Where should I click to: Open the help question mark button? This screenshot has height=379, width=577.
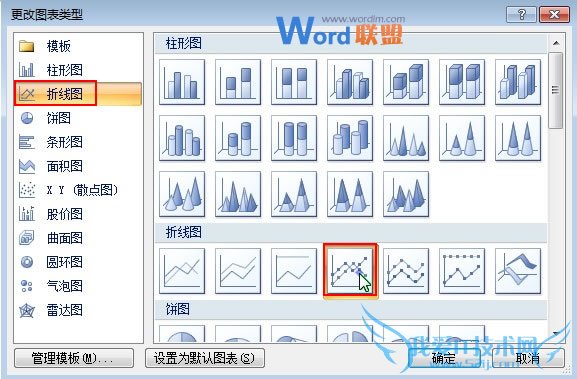pos(521,15)
